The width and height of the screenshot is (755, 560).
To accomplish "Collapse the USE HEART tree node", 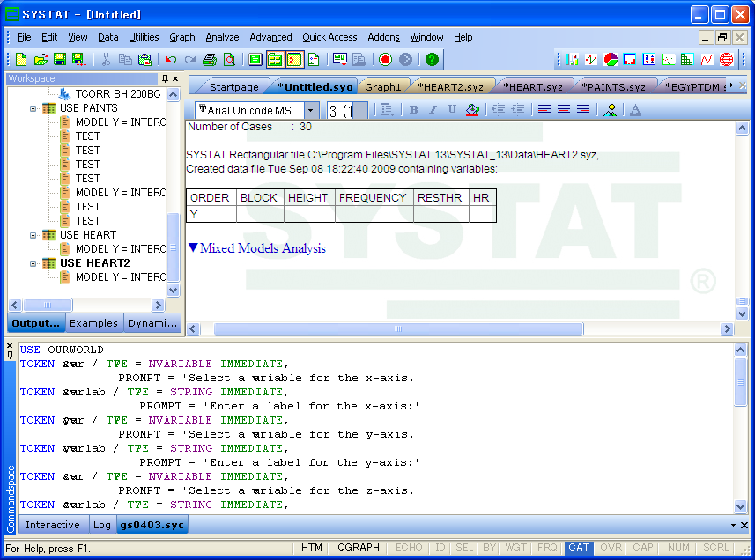I will pyautogui.click(x=33, y=235).
